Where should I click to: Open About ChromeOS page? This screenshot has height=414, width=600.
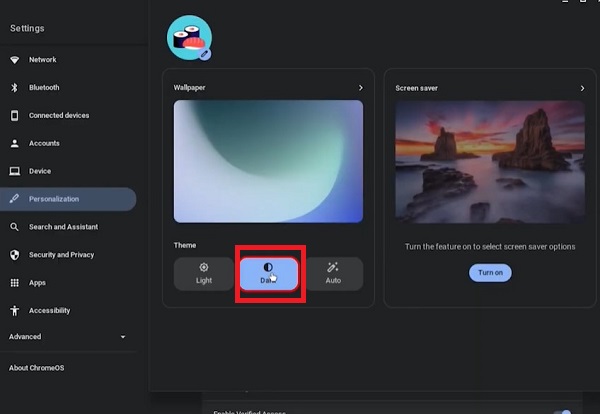click(x=37, y=368)
